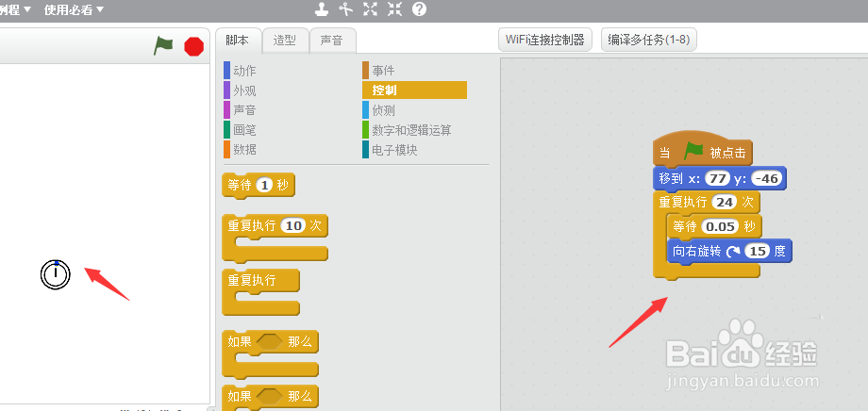Click the block help question mark icon
Screen dimensions: 868x411
[419, 8]
